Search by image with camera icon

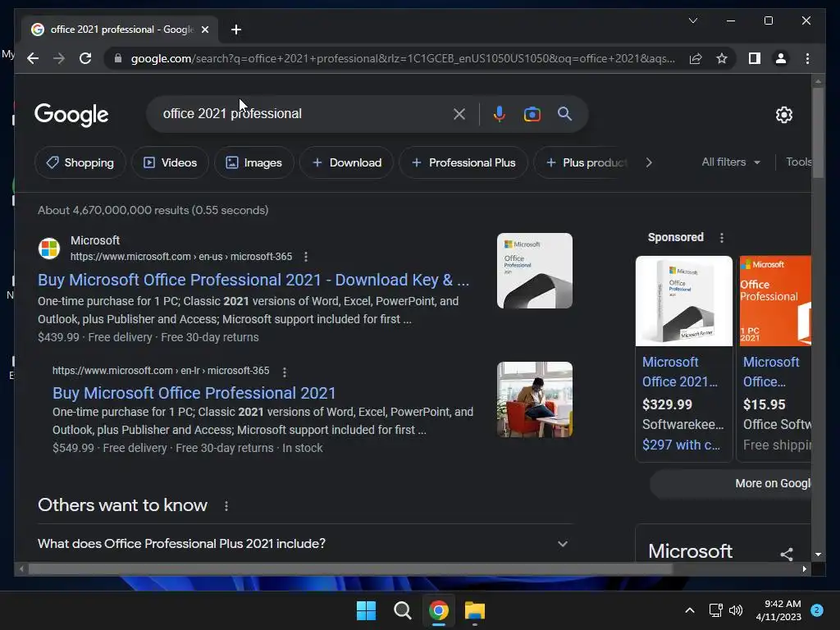coord(532,113)
